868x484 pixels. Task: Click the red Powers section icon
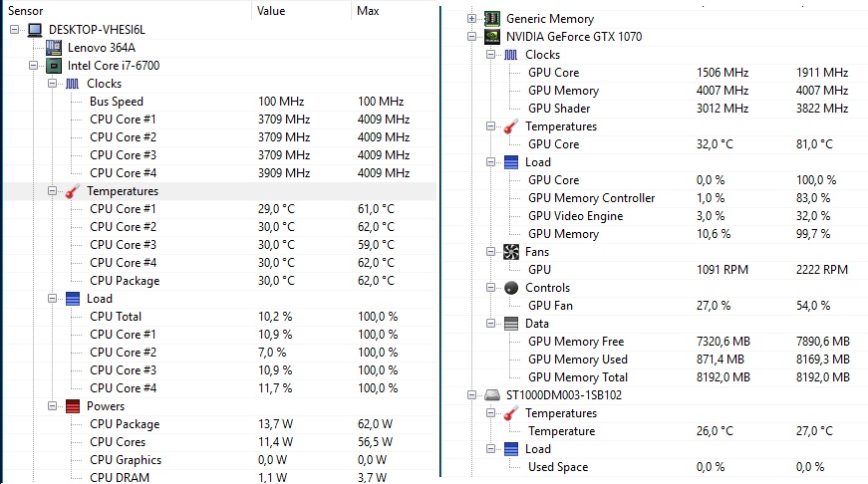pos(73,406)
